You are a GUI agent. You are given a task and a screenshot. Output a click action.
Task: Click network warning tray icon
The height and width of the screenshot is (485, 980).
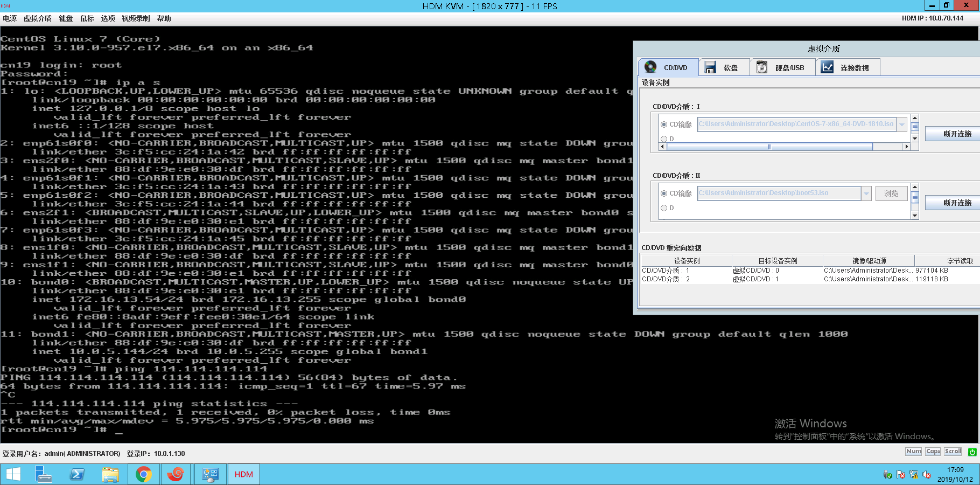(x=914, y=474)
